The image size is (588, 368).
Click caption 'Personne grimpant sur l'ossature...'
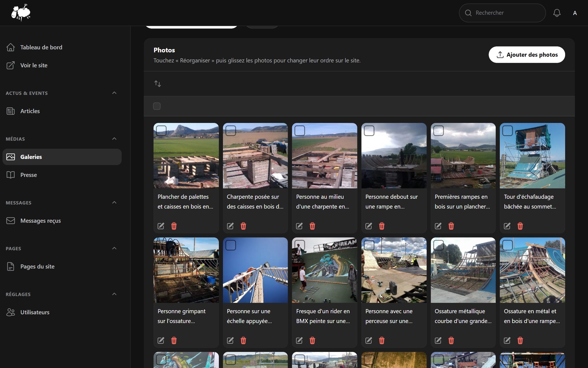coord(182,316)
